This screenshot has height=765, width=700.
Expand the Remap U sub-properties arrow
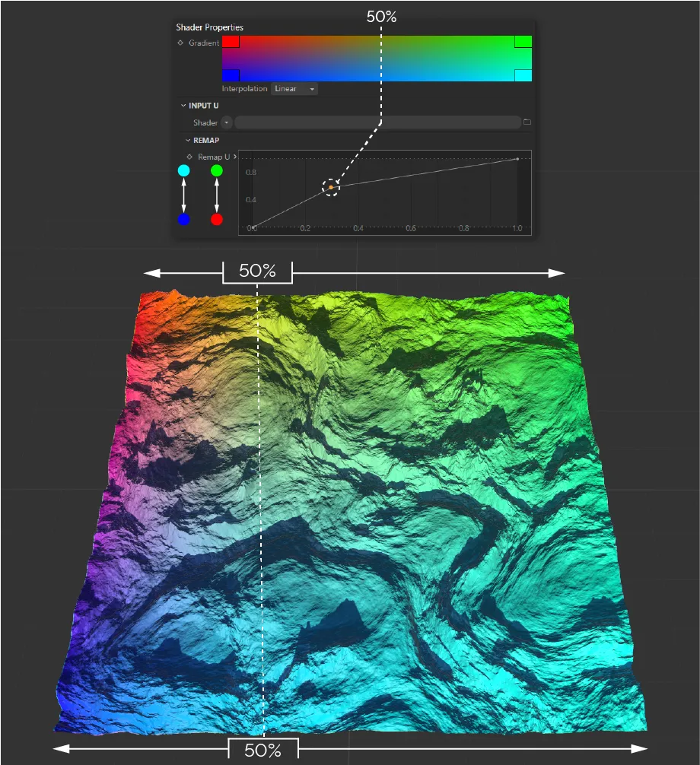pos(234,157)
